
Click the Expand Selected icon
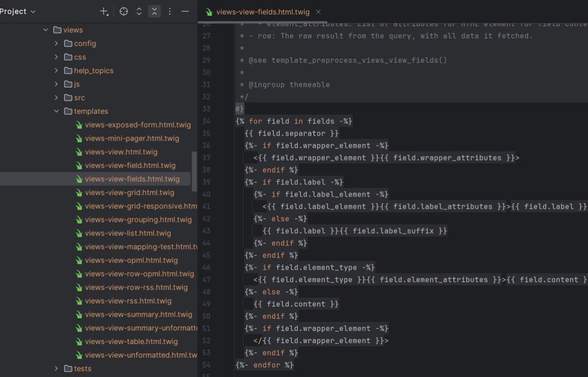click(x=139, y=11)
